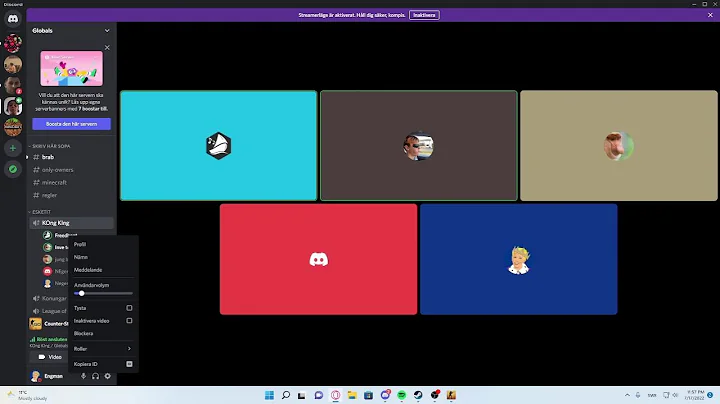Select the red Discord-logo video tile

coord(319,259)
